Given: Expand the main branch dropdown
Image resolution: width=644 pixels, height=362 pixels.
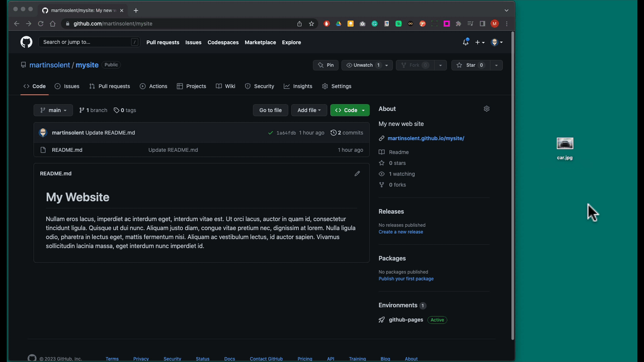Looking at the screenshot, I should click(53, 110).
